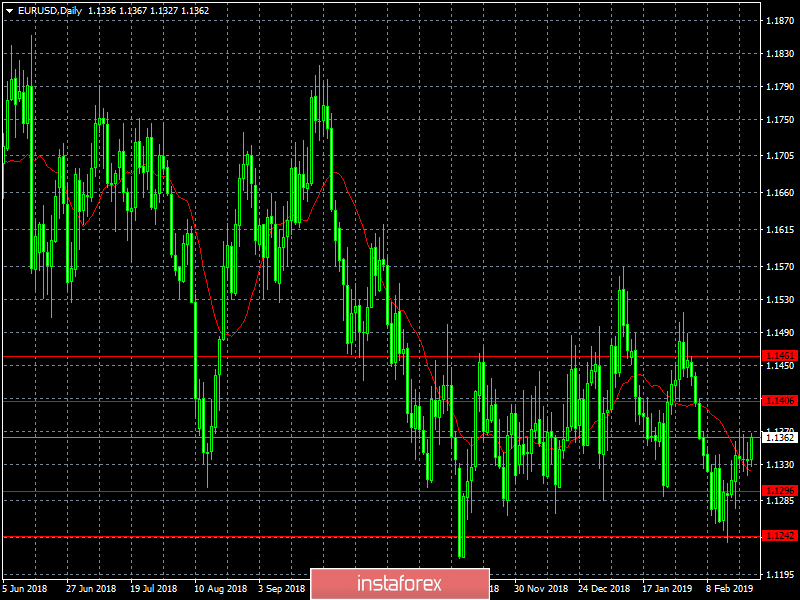Click the red 1.1242 price level label
Viewport: 800px width, 600px height.
[780, 535]
